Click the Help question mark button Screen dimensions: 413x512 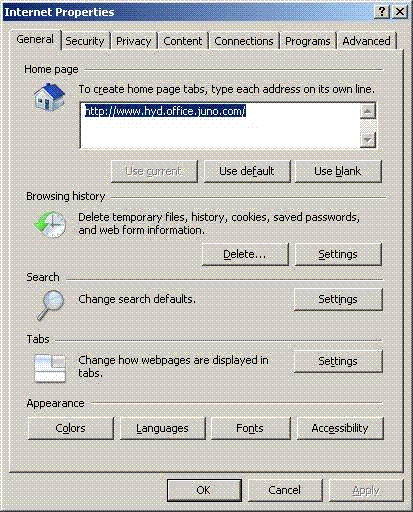382,12
